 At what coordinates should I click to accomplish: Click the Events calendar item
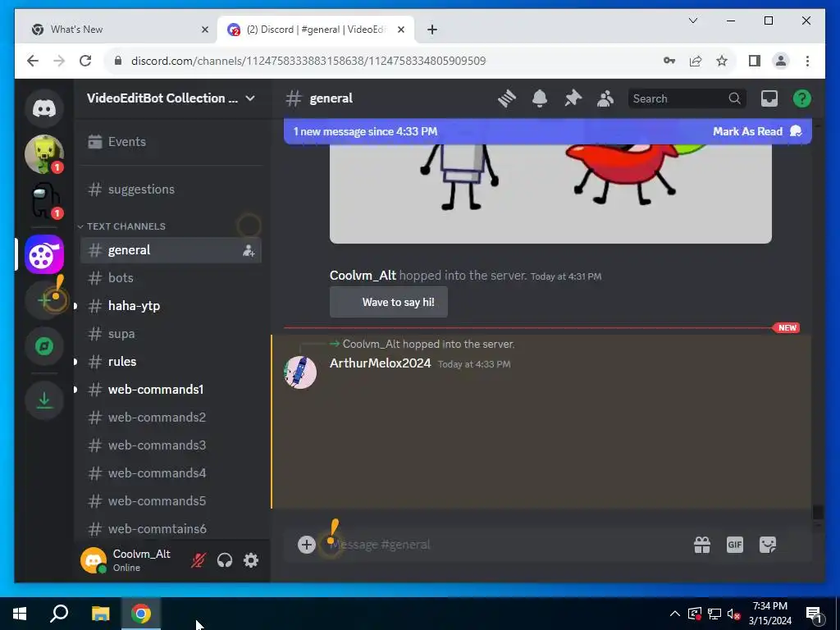171,142
